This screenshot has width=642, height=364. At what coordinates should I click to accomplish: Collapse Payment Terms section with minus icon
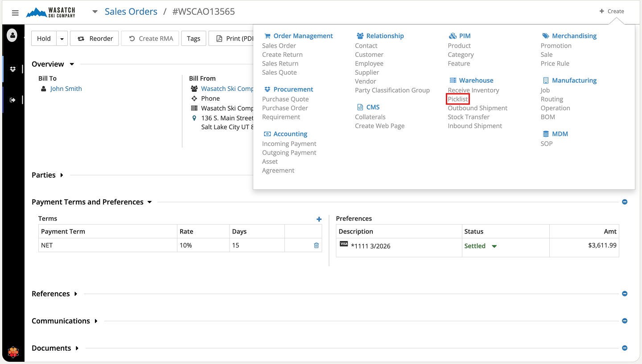pyautogui.click(x=625, y=202)
